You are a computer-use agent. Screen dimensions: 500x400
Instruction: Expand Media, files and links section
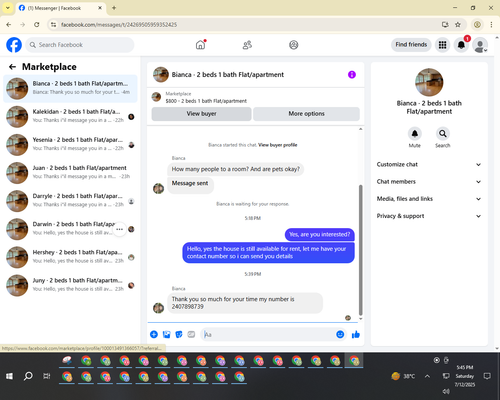(429, 199)
